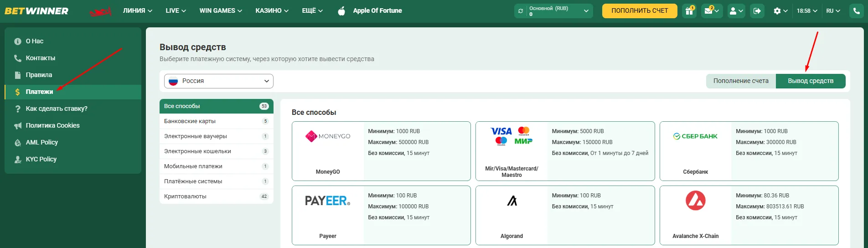Screen dimensions: 868x248
Task: Click the red holiday promo icon in the header
Action: click(100, 11)
